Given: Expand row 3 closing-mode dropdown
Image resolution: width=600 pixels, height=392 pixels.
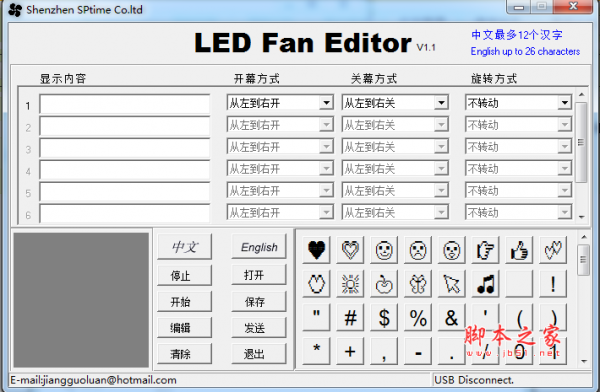Looking at the screenshot, I should point(395,147).
